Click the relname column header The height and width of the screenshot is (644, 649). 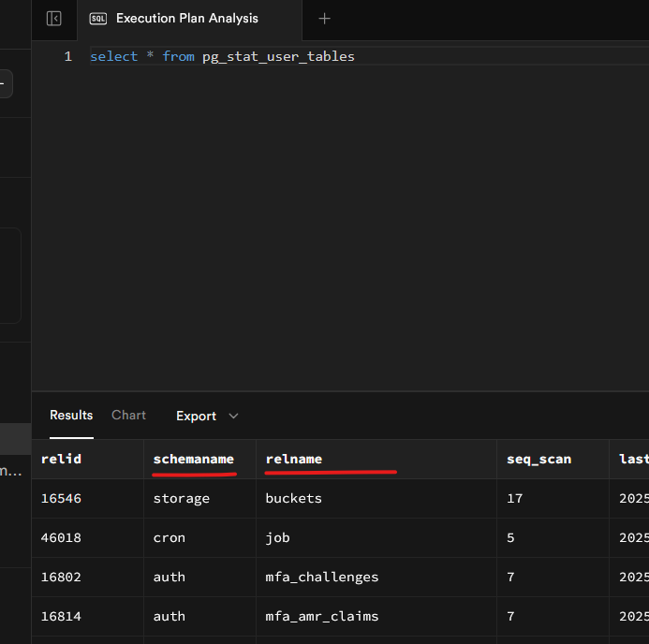[x=294, y=460]
